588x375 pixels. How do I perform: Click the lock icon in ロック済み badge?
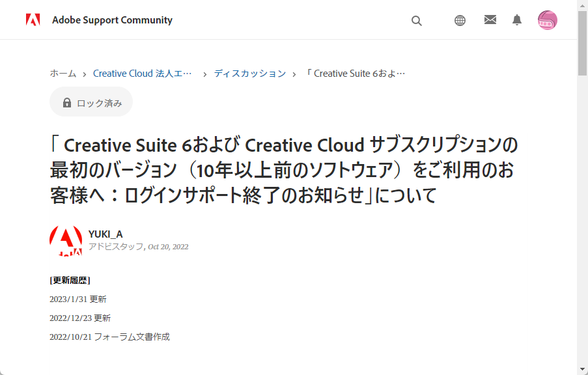[67, 103]
